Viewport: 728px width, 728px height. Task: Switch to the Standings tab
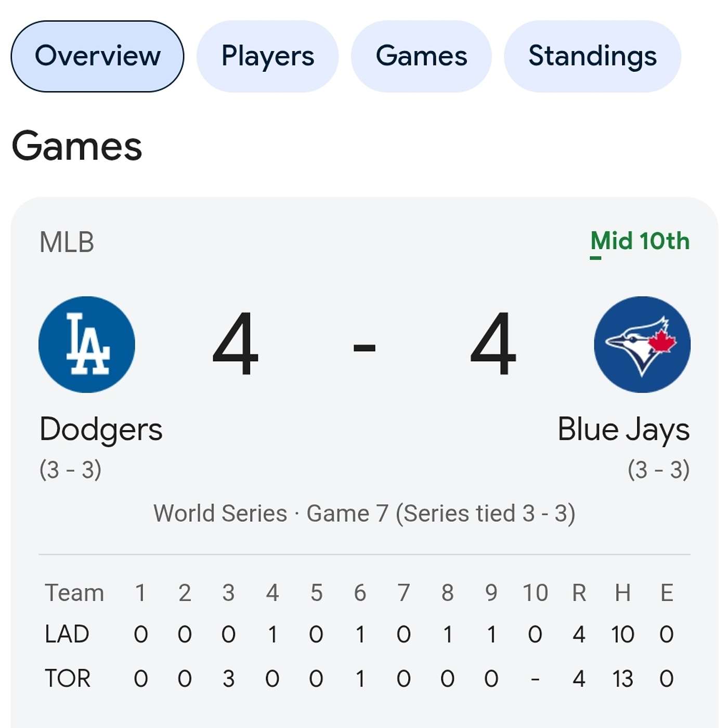(x=592, y=56)
